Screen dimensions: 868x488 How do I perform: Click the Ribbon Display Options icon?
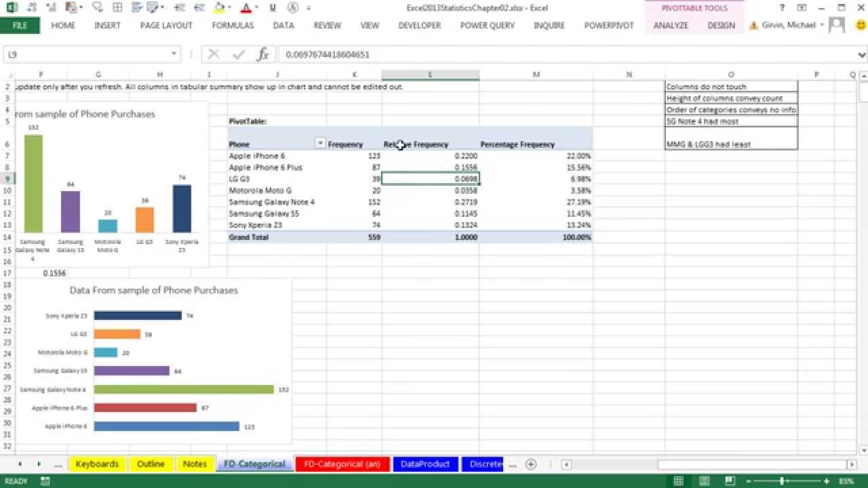800,8
